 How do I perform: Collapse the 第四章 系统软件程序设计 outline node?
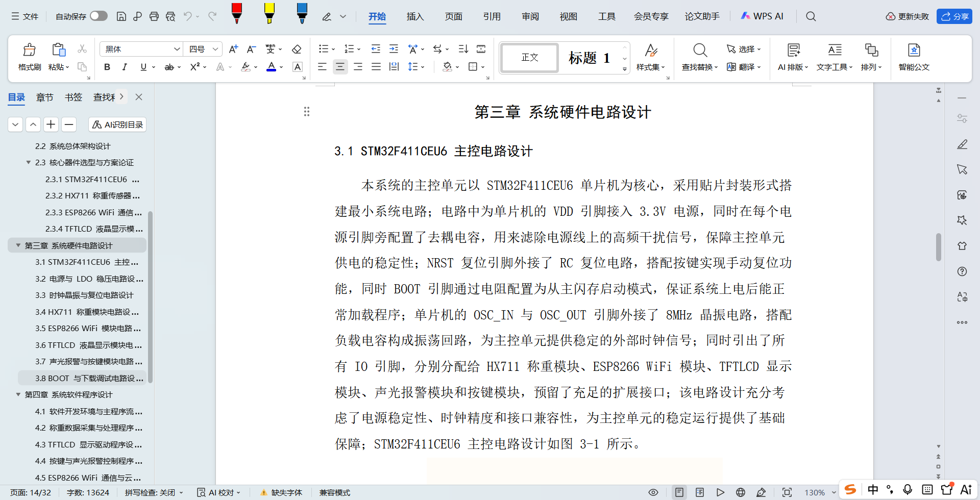(18, 394)
